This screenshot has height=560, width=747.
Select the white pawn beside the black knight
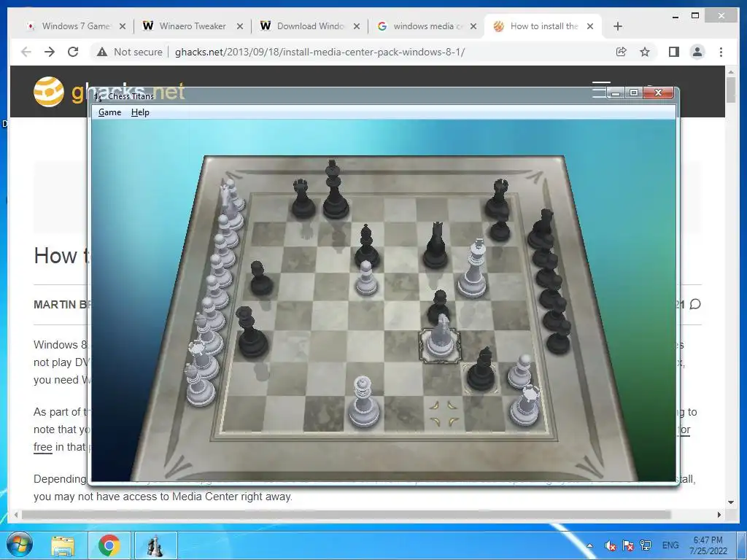519,371
